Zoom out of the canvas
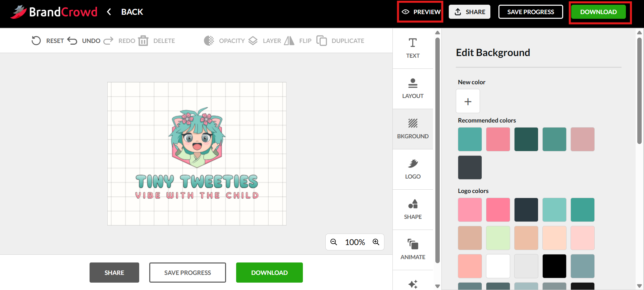 [x=334, y=242]
